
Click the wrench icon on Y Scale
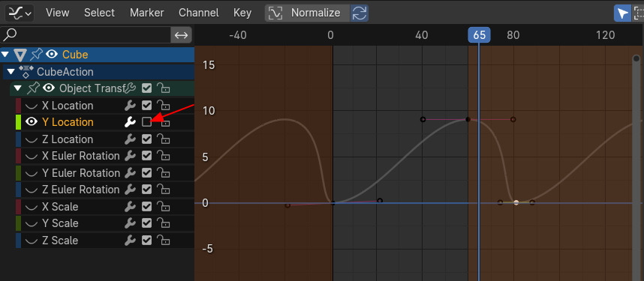click(130, 223)
